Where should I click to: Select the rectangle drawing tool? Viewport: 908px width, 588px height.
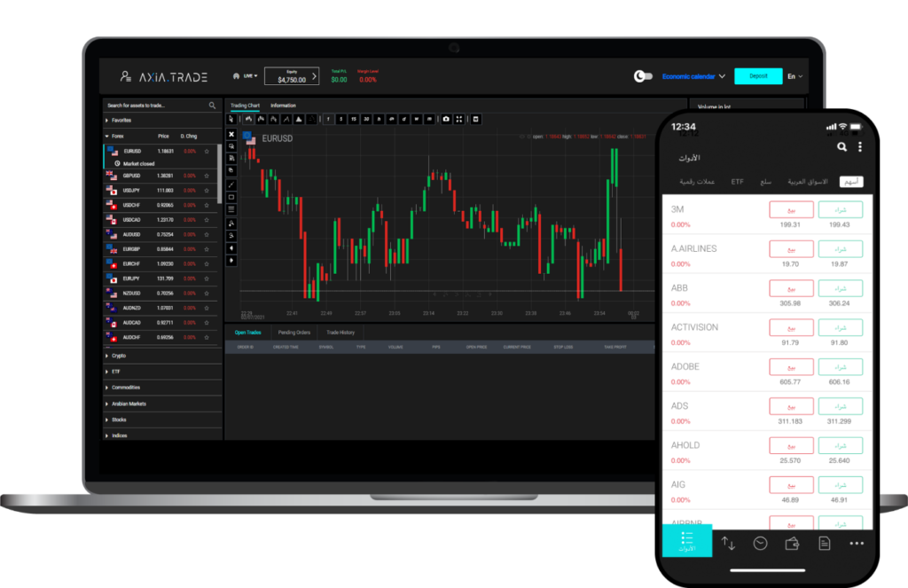click(x=231, y=197)
